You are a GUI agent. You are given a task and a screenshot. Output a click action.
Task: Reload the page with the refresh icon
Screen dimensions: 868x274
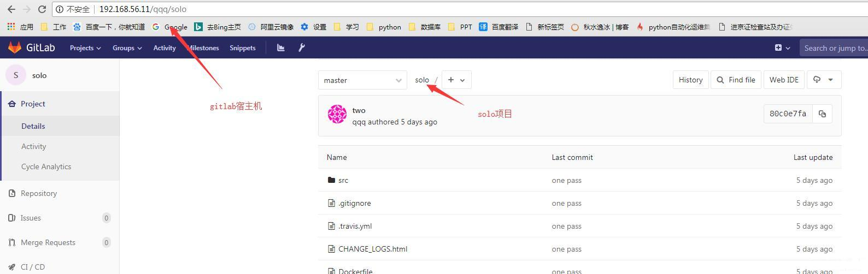[x=42, y=9]
